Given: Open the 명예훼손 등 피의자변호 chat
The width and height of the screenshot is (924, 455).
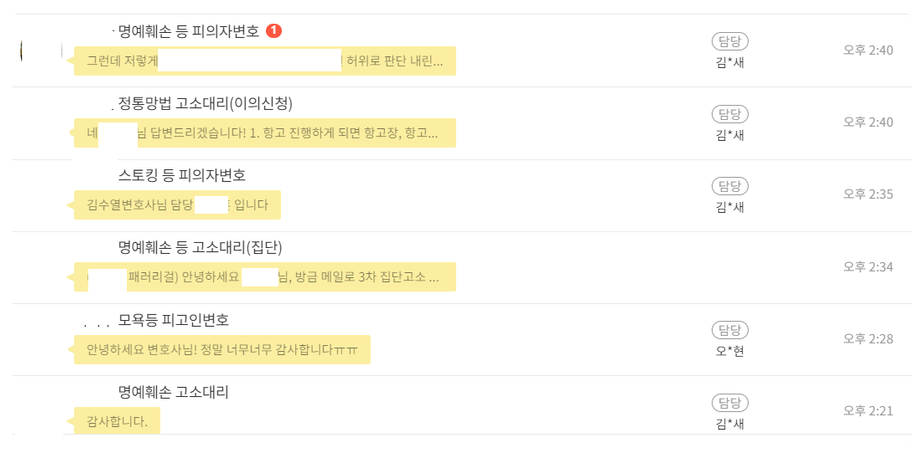Looking at the screenshot, I should pos(188,31).
